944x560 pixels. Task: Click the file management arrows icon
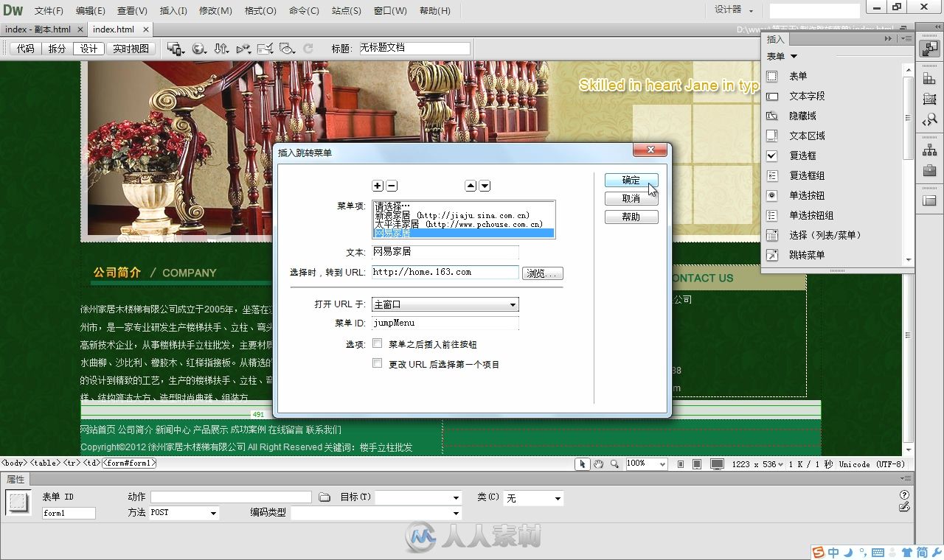point(221,49)
